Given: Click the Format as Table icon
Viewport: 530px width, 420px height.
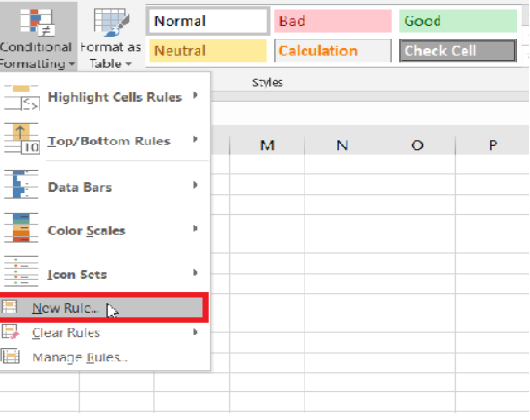Looking at the screenshot, I should (x=112, y=22).
